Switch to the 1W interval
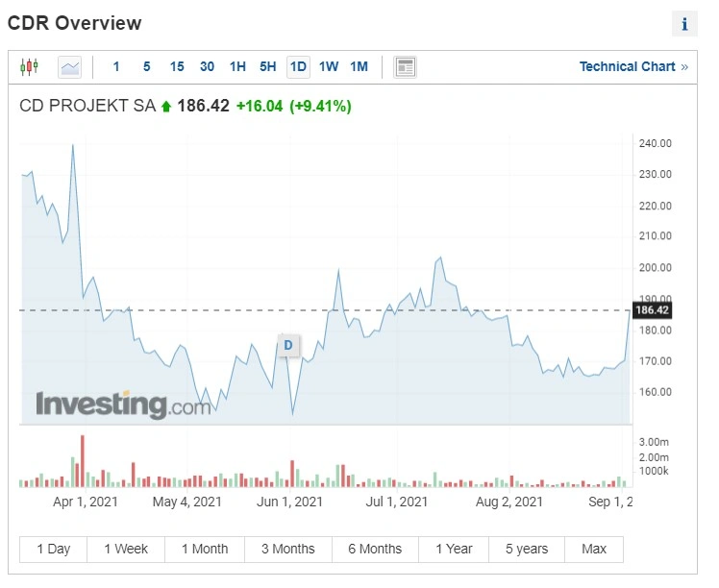Viewport: 719px width, 588px height. 329,67
